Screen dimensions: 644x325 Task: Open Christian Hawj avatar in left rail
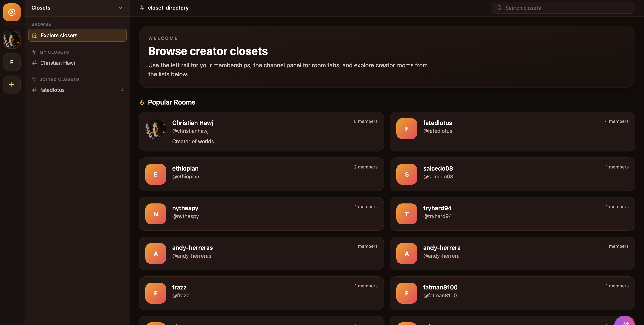[x=12, y=40]
